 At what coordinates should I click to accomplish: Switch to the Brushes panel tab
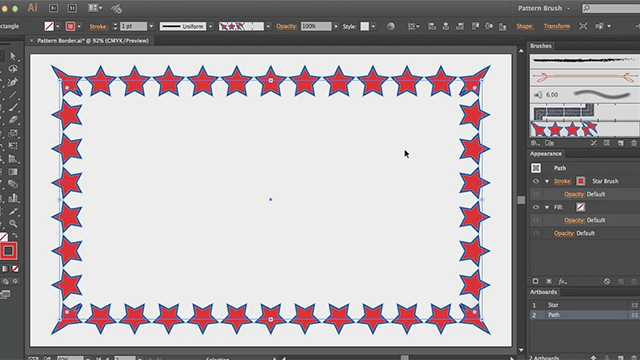pos(540,46)
